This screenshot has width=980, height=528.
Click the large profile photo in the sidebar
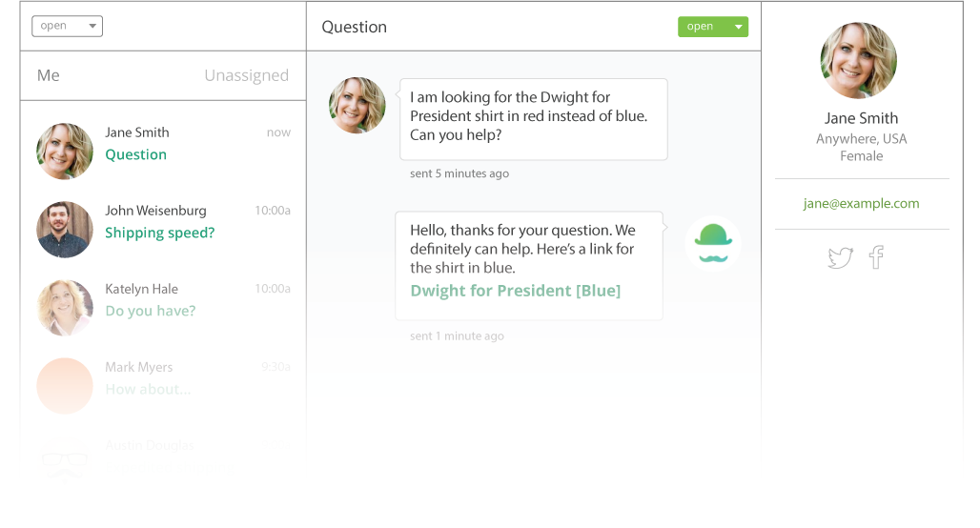[x=859, y=61]
